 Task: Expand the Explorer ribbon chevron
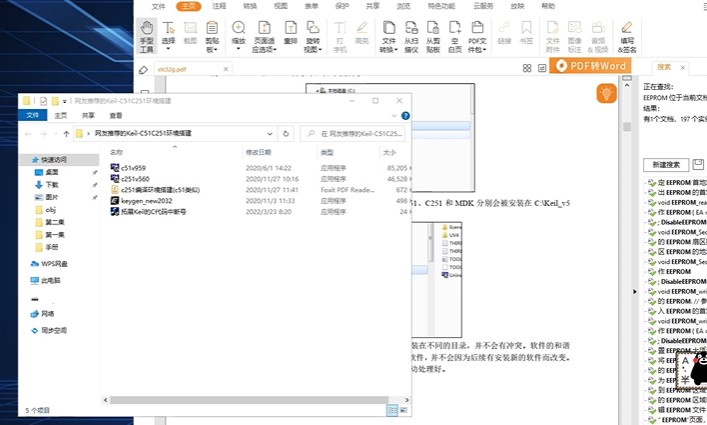394,116
